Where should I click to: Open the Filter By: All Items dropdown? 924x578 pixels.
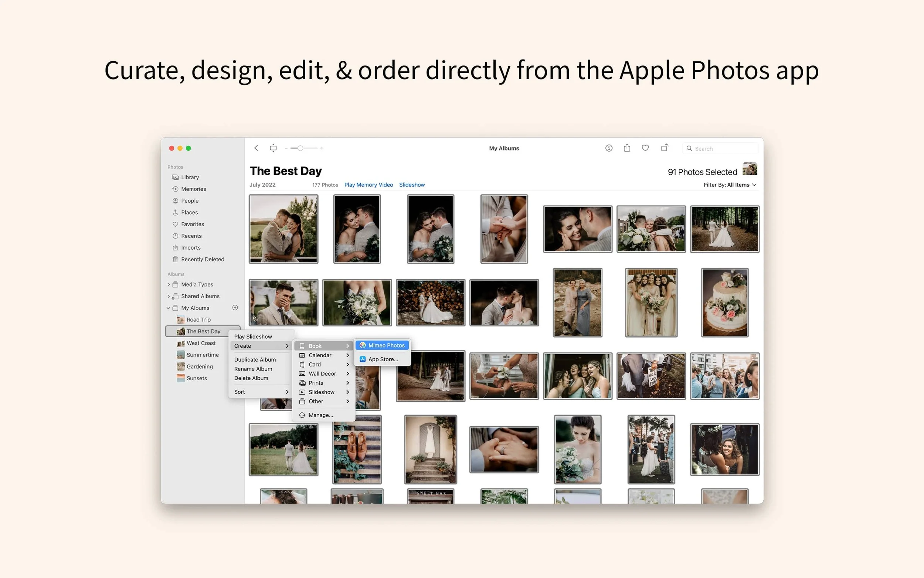[730, 185]
